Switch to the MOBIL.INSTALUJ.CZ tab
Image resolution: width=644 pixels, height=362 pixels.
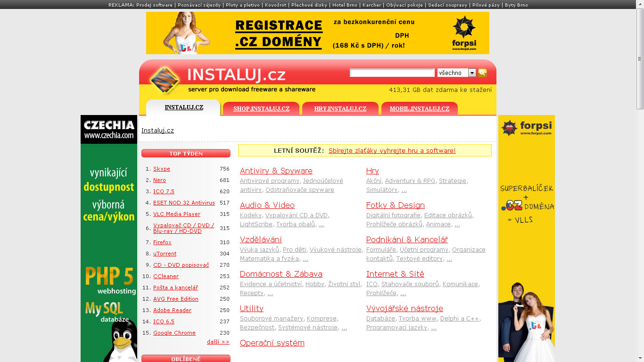coord(420,109)
